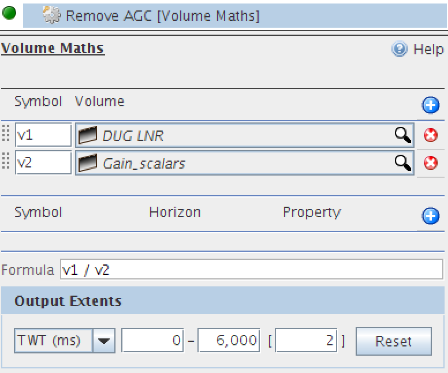This screenshot has width=448, height=373.
Task: Toggle the green status circle for Remove AGC
Action: (9, 13)
